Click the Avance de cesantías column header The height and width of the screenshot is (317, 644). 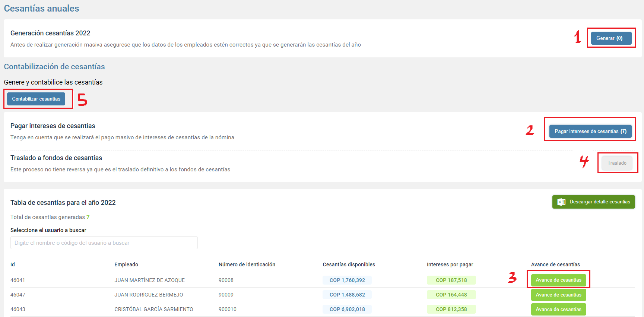pos(555,264)
